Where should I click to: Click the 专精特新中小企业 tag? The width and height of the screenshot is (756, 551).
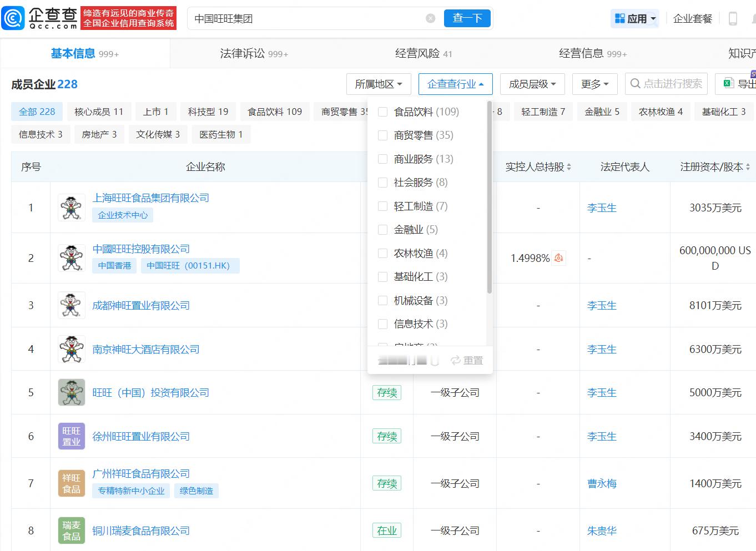131,491
